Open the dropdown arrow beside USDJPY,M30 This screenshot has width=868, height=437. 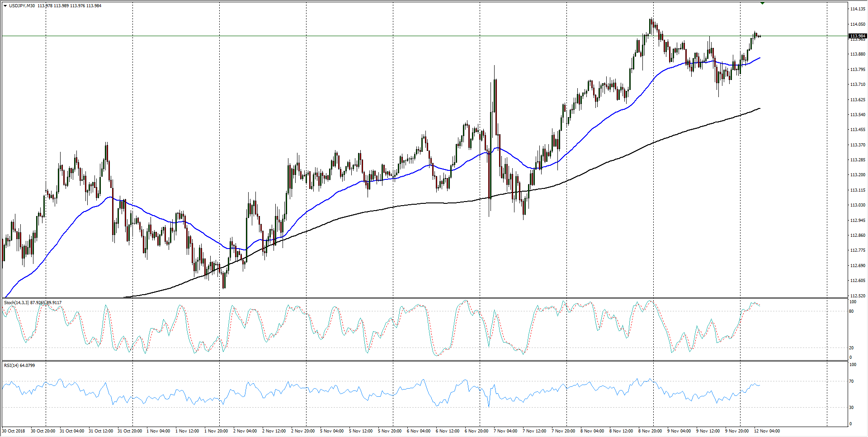(5, 6)
